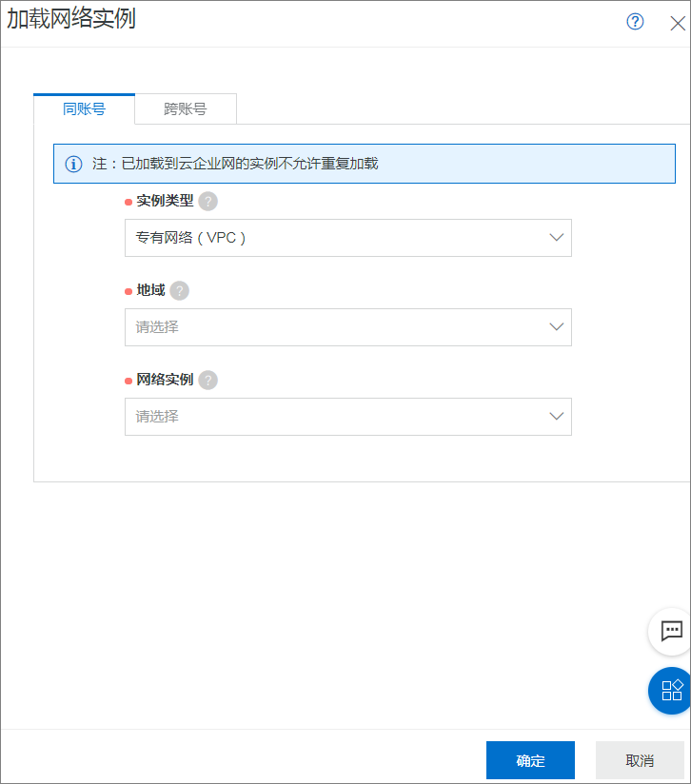Open the help icon in the dialog header
The image size is (691, 784).
635,22
